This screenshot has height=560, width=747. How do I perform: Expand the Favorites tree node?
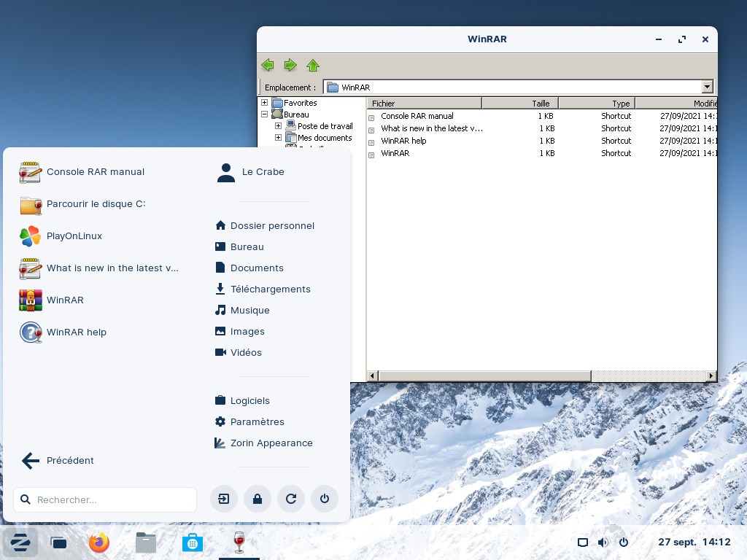pyautogui.click(x=264, y=102)
